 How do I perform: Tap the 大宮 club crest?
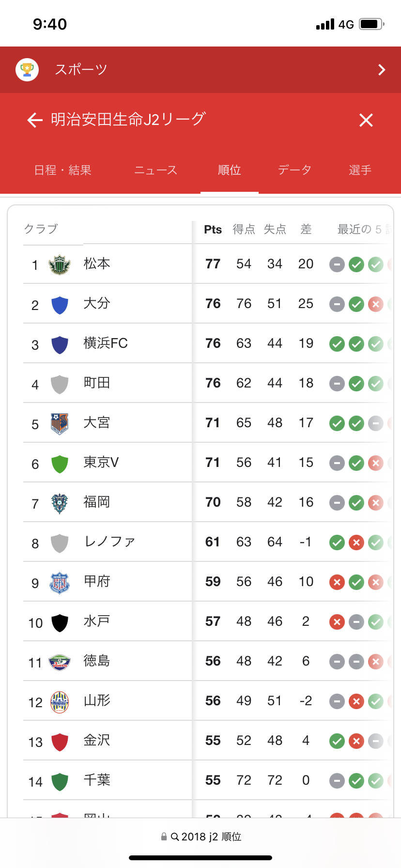[x=60, y=423]
